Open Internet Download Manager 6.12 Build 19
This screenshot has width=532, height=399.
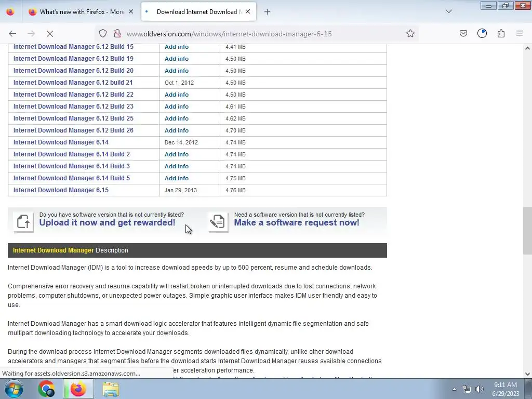coord(73,59)
